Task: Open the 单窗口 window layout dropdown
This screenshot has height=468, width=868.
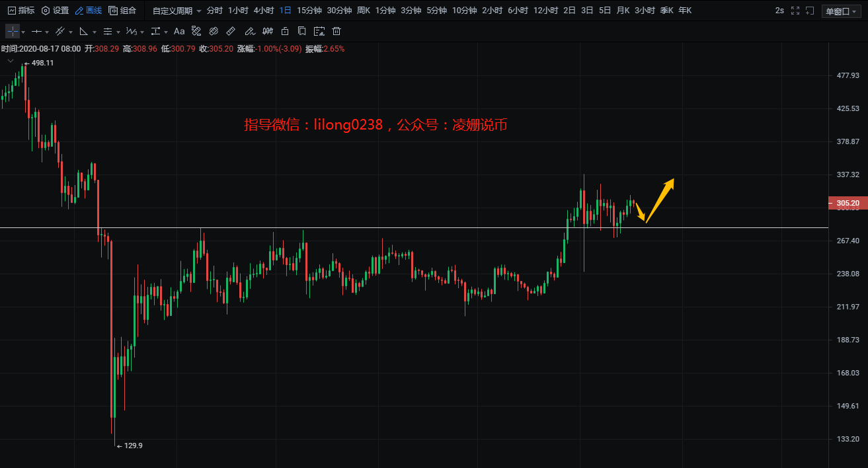Action: click(x=841, y=11)
